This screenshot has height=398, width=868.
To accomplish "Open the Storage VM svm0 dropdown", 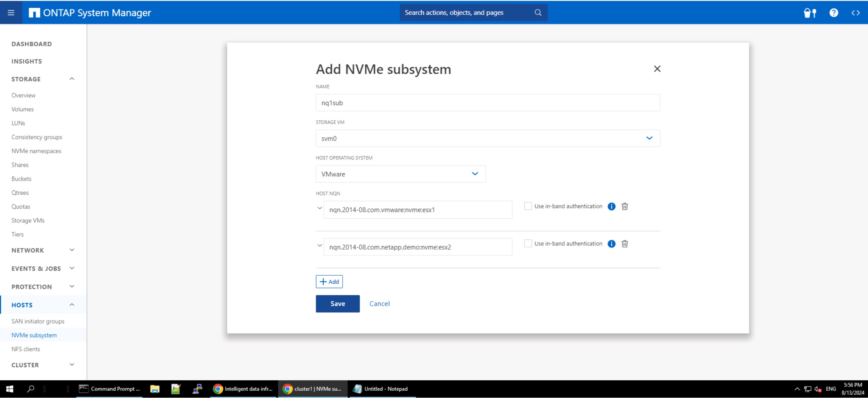I will click(488, 138).
